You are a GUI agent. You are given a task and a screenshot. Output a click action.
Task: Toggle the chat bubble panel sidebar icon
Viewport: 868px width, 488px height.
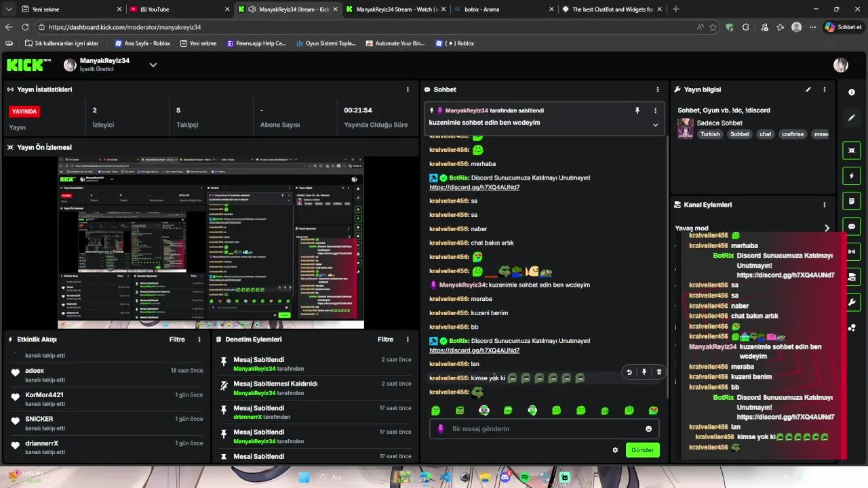(852, 226)
